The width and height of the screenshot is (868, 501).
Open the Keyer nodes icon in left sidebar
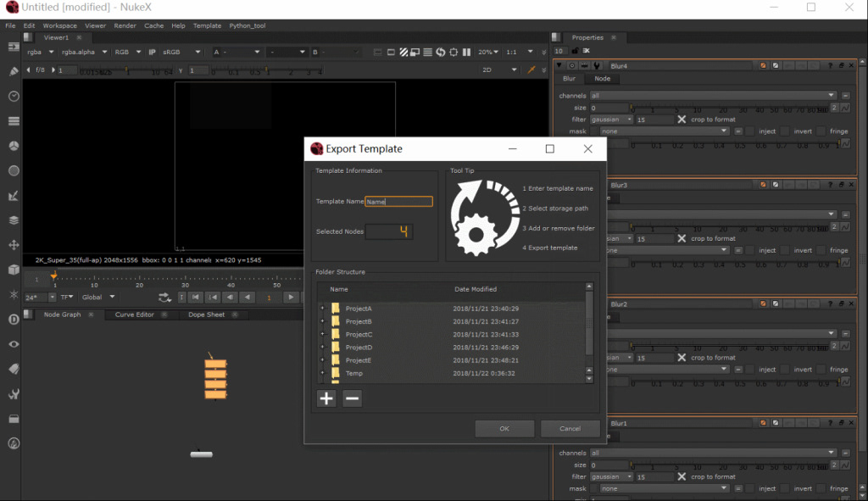[x=14, y=196]
